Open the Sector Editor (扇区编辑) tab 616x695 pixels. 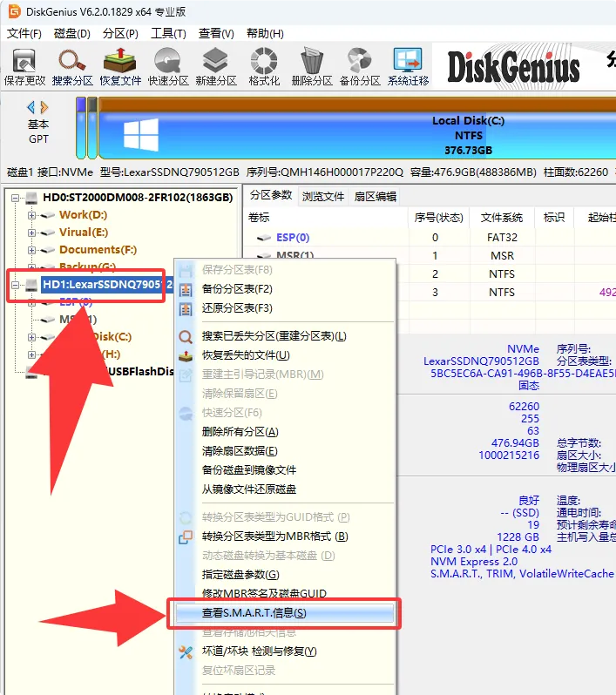(x=376, y=196)
